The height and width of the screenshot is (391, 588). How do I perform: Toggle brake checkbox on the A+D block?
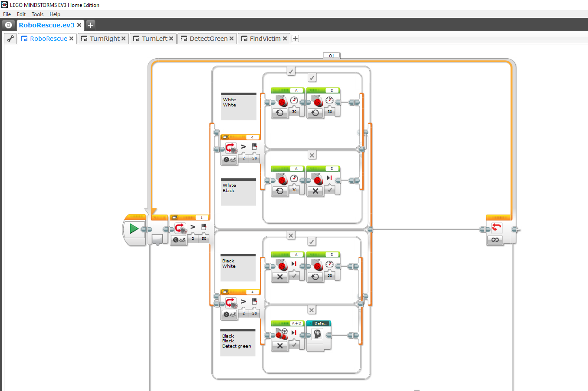pos(294,345)
